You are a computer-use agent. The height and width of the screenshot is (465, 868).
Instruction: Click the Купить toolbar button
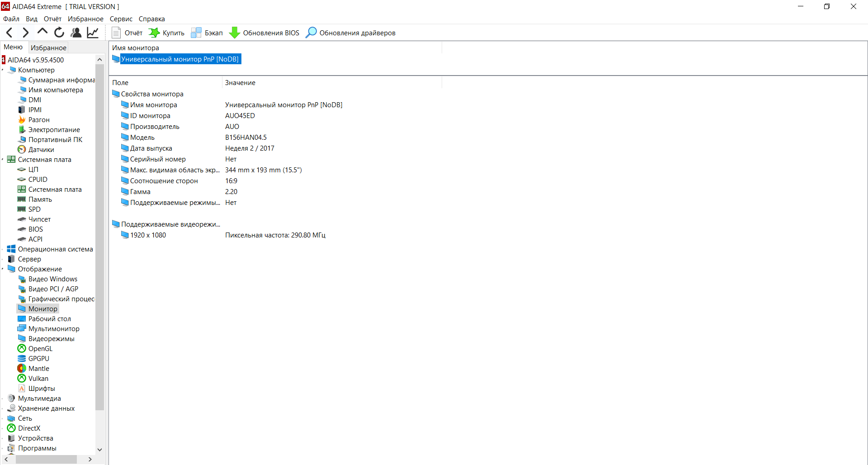[x=166, y=33]
